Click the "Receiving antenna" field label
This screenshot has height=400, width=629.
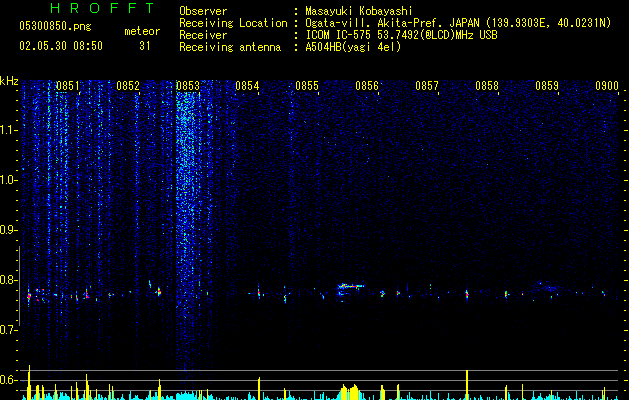[230, 47]
